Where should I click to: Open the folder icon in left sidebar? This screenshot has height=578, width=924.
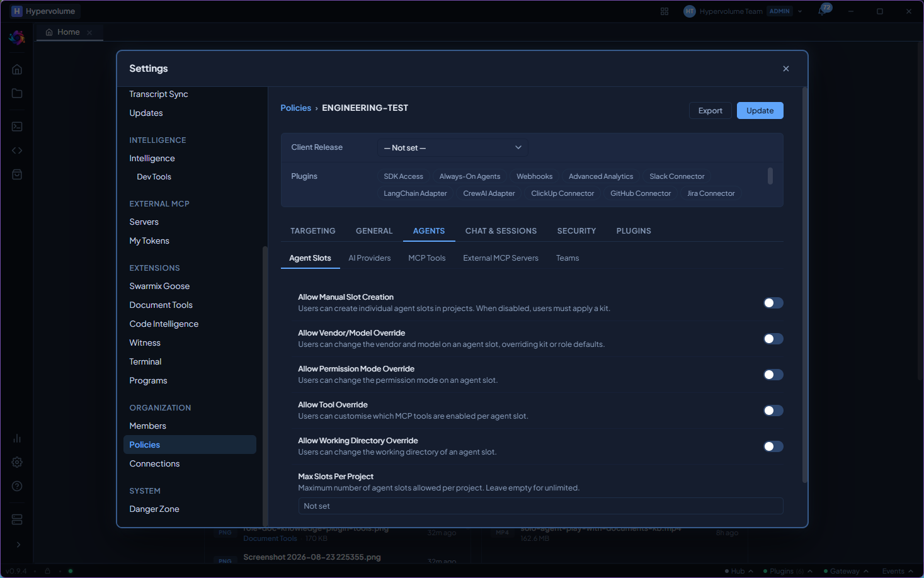point(17,93)
